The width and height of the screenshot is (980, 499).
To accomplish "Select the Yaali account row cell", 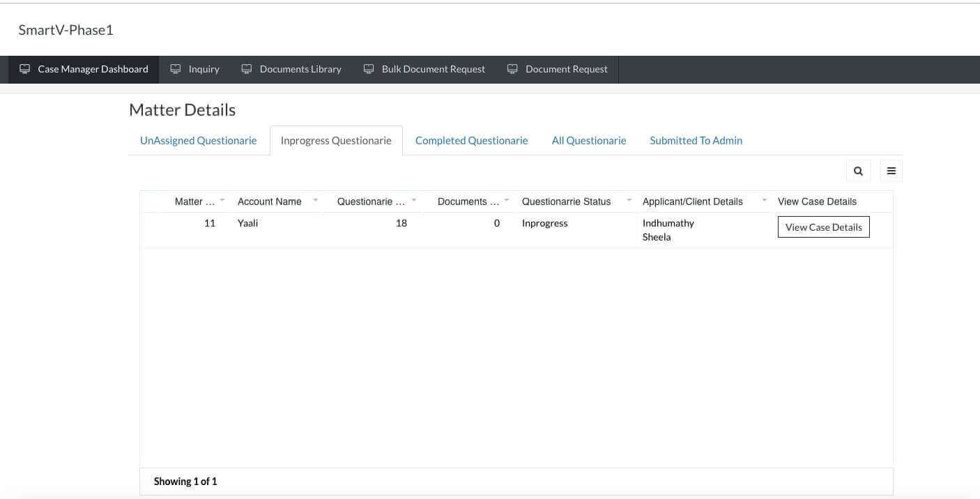I will point(248,223).
